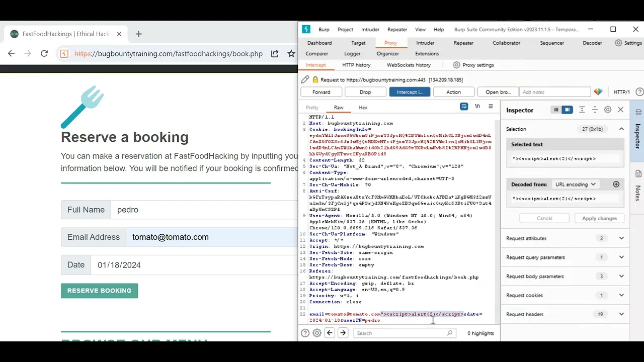
Task: Switch Inspector to the side-docked layout view
Action: [x=567, y=110]
